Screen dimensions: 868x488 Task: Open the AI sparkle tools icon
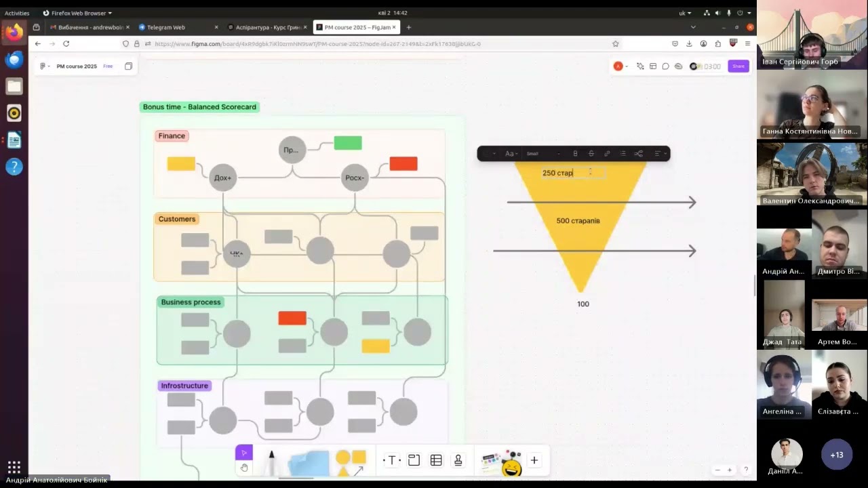640,66
